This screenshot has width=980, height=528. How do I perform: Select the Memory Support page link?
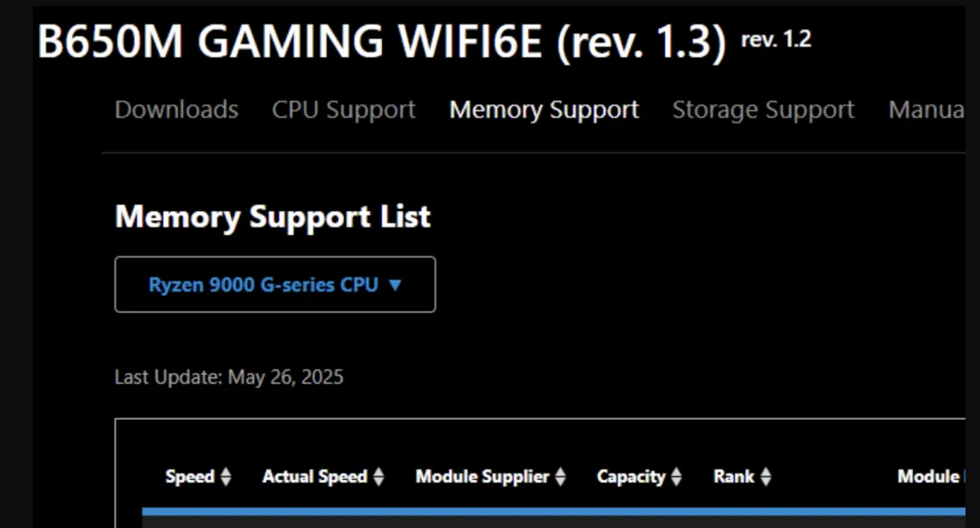point(544,109)
